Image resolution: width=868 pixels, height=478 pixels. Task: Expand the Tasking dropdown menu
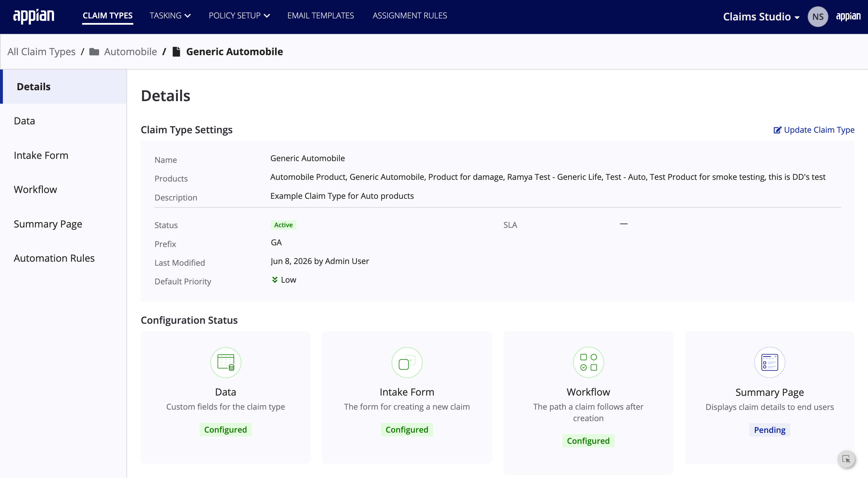(170, 16)
